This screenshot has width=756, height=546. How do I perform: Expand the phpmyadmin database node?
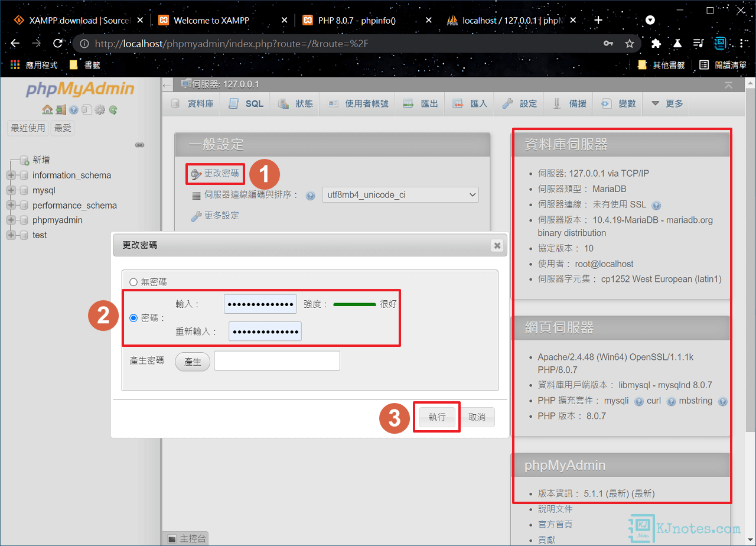point(11,220)
